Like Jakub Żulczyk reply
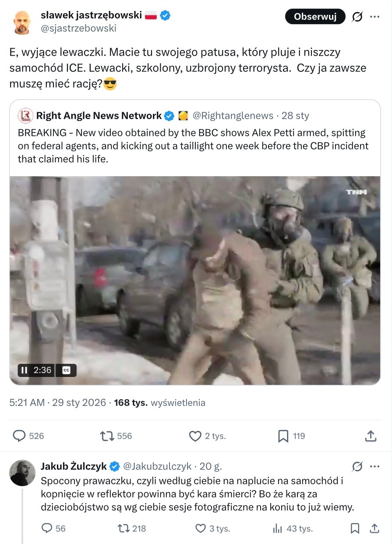This screenshot has height=544, width=392. 201,528
